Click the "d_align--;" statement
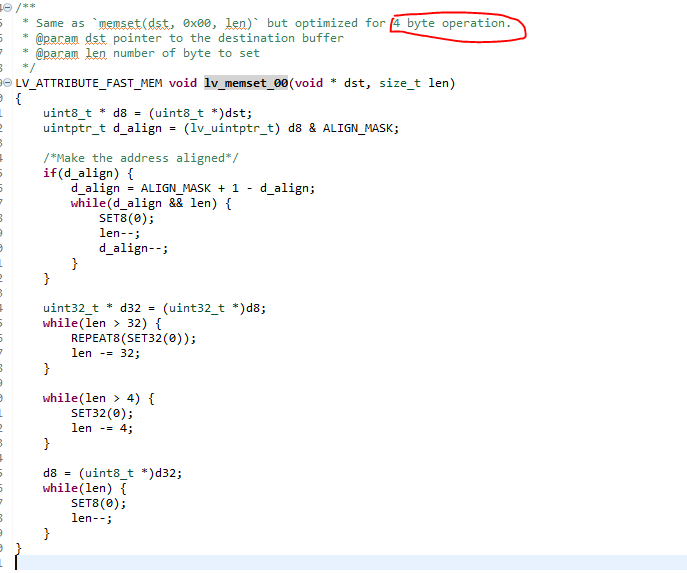 point(134,248)
